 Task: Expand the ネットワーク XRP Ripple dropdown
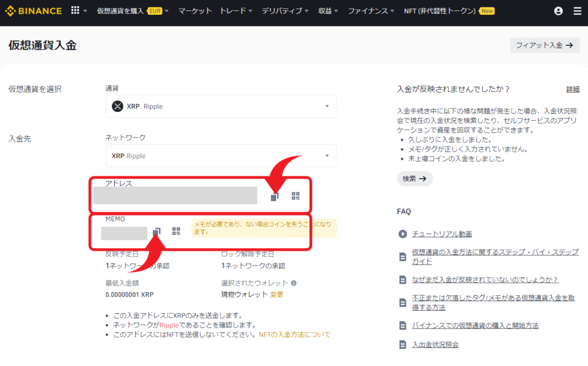click(221, 156)
